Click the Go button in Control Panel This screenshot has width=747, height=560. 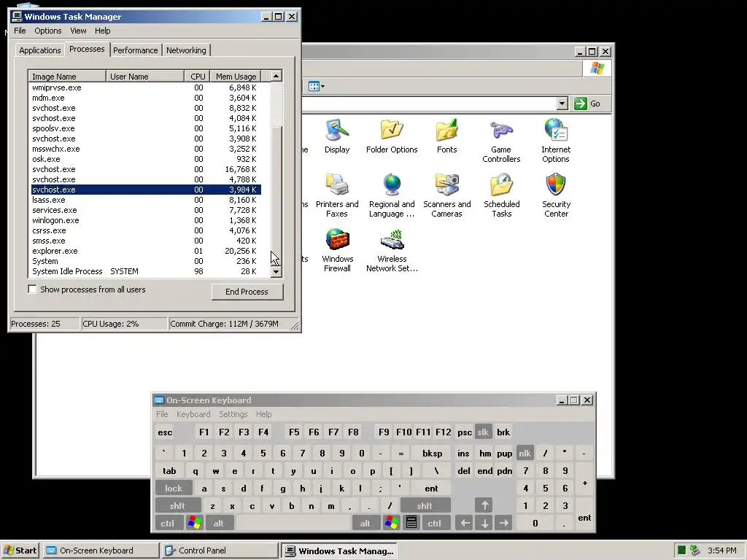pos(588,104)
